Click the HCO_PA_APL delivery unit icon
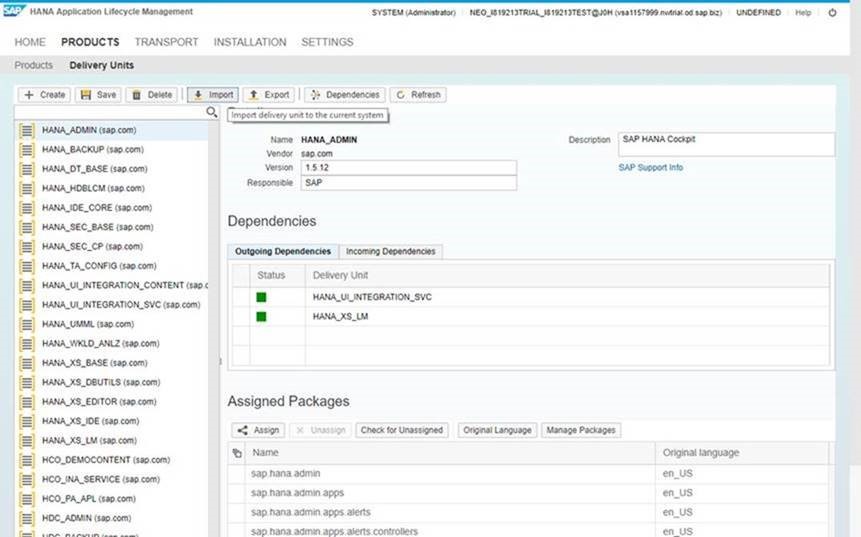 [26, 499]
